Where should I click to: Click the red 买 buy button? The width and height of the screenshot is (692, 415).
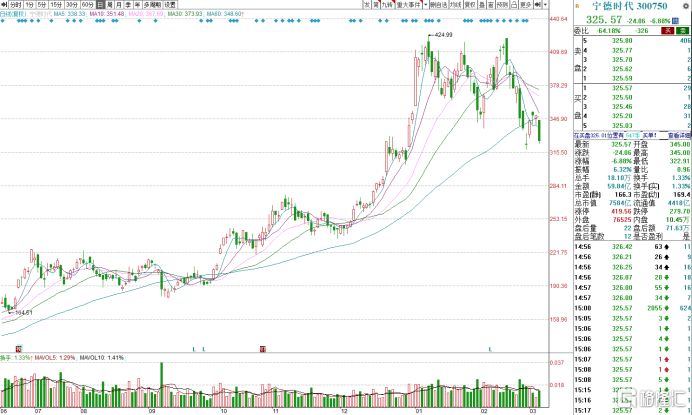pyautogui.click(x=667, y=30)
